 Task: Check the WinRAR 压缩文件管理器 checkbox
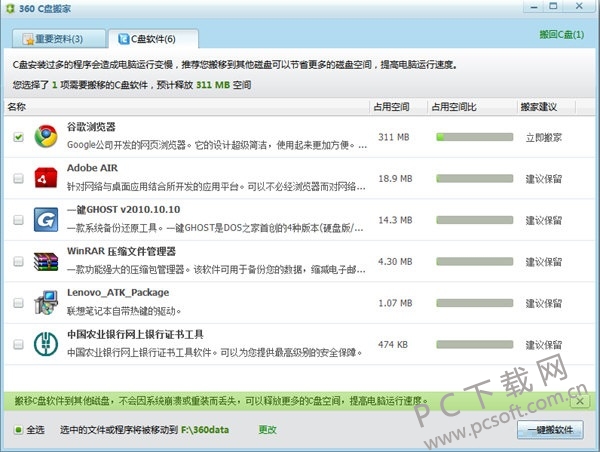click(x=18, y=261)
